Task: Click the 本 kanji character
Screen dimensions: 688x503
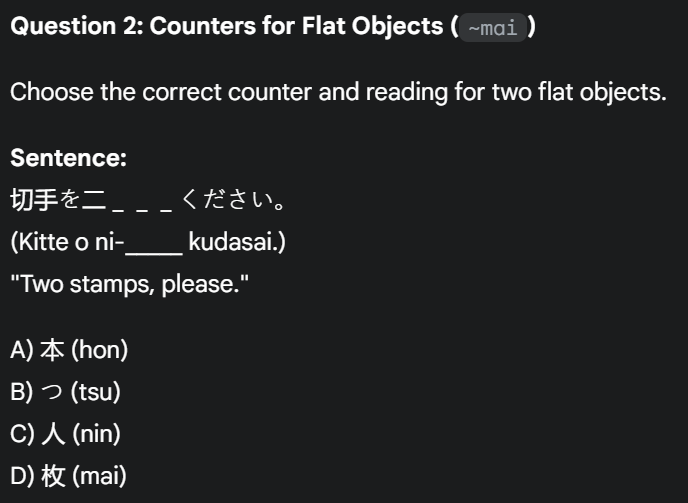Action: pyautogui.click(x=52, y=350)
